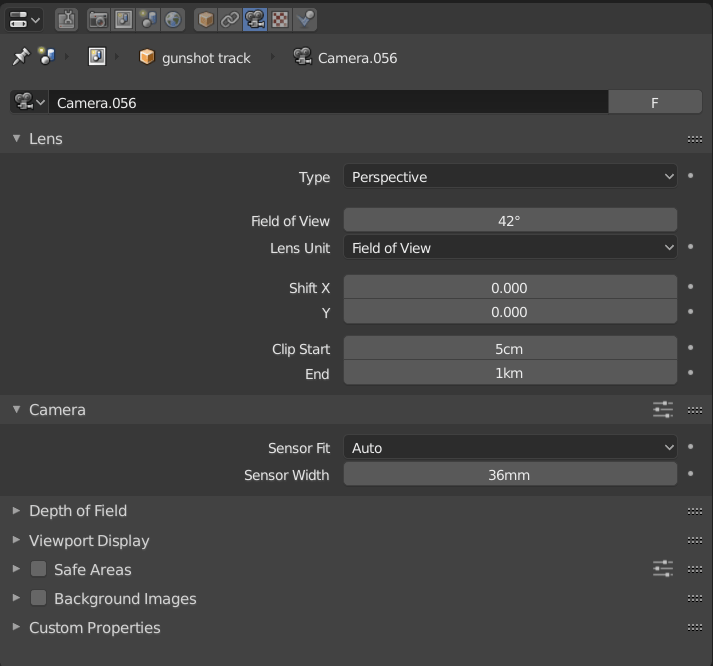The image size is (713, 666).
Task: Click the Depth of Field drag grip
Action: [695, 511]
